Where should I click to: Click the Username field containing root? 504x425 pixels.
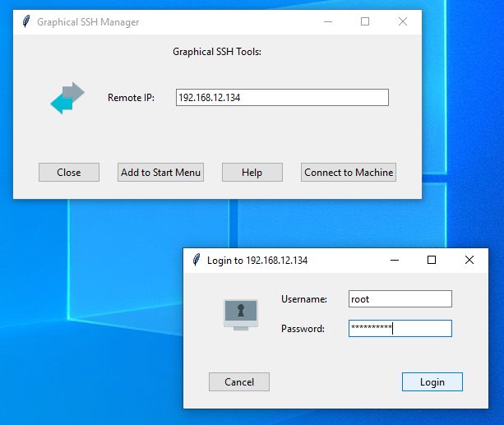pyautogui.click(x=400, y=299)
